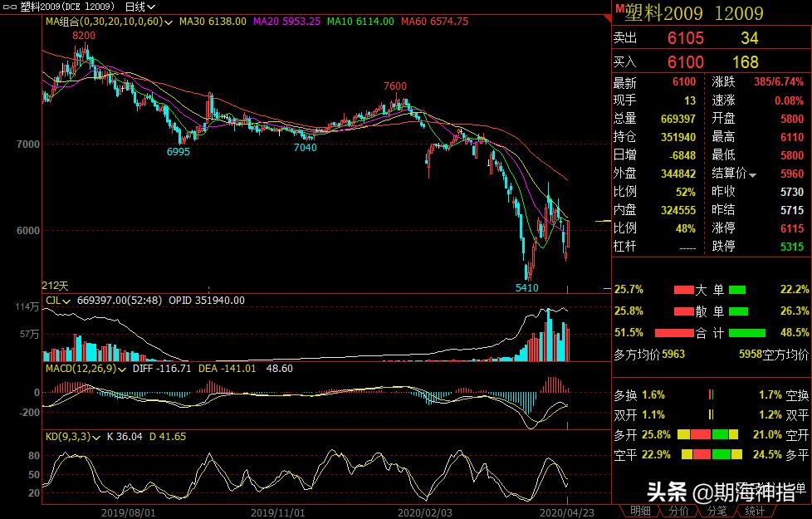Viewport: 812px width, 519px height.
Task: Click the 卖出 price 6105
Action: pyautogui.click(x=686, y=38)
